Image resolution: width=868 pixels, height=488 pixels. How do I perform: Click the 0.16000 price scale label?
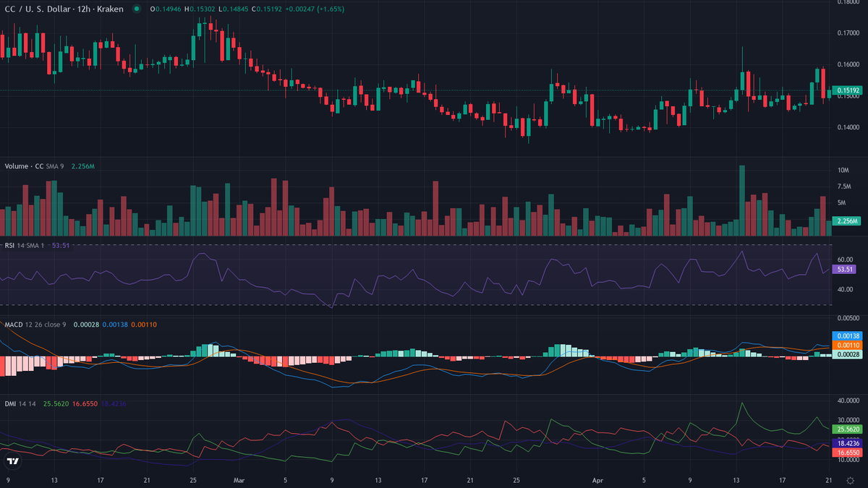click(847, 64)
